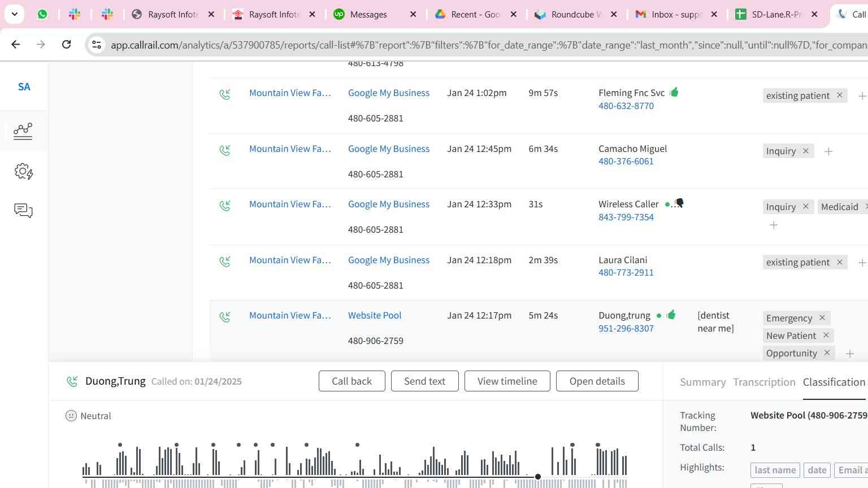The image size is (868, 488).
Task: Add tag with plus on Camacho Miguel row
Action: (x=828, y=151)
